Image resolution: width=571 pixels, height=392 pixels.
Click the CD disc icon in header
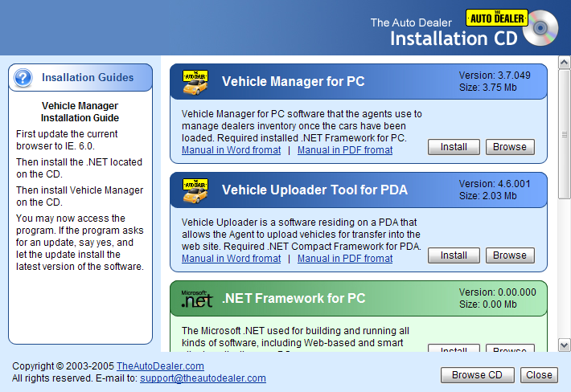[x=540, y=28]
